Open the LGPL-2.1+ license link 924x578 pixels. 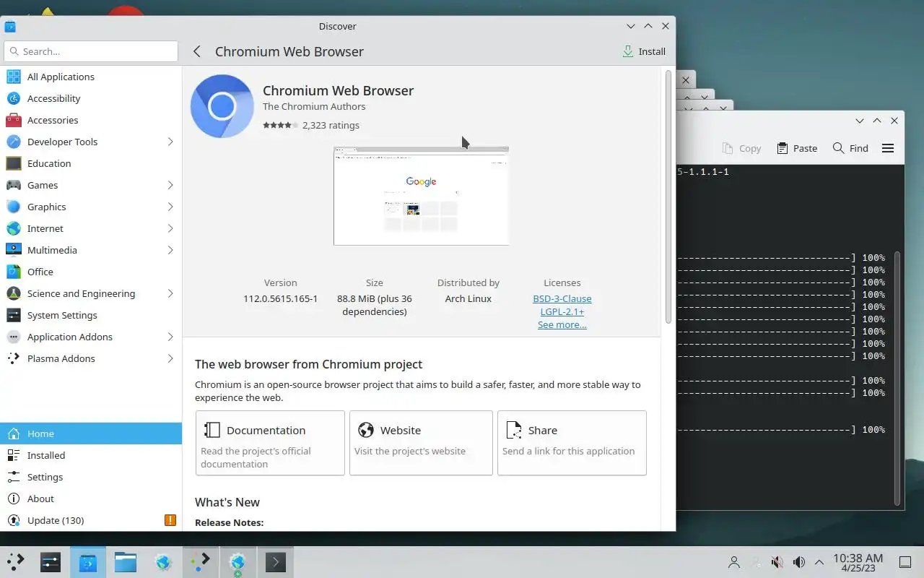coord(562,311)
